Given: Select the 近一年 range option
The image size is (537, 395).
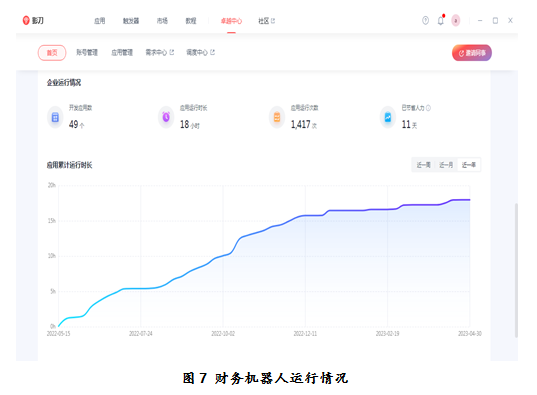Looking at the screenshot, I should (x=469, y=165).
